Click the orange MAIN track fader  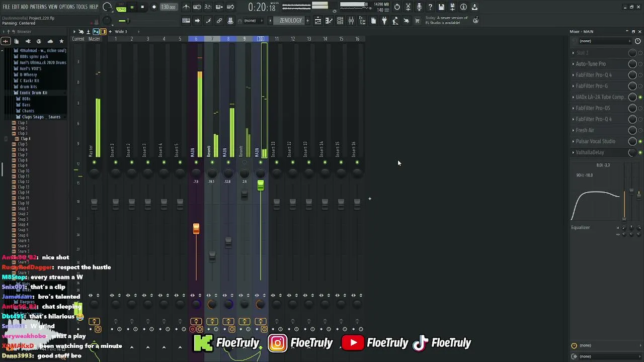point(196,229)
